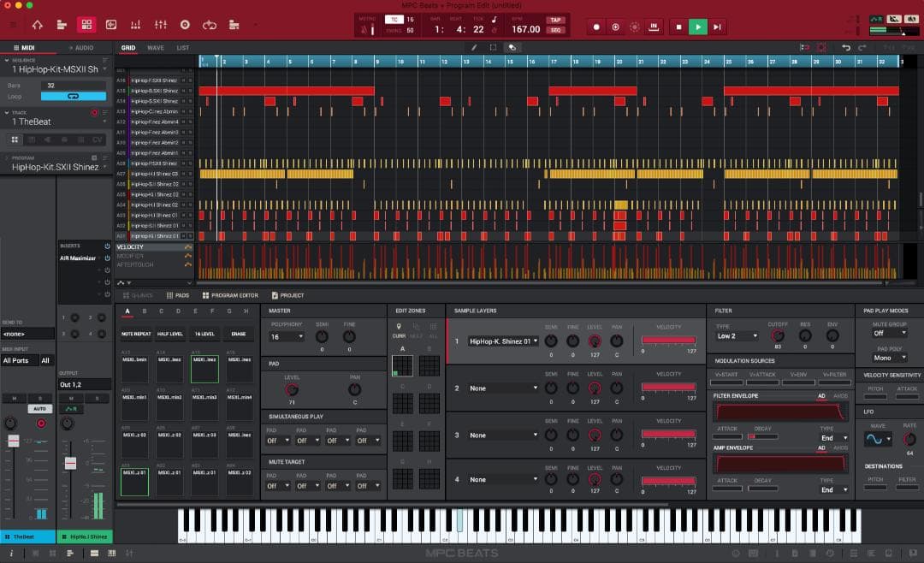Image resolution: width=924 pixels, height=563 pixels.
Task: Enable the record arm button in transport
Action: click(x=596, y=27)
